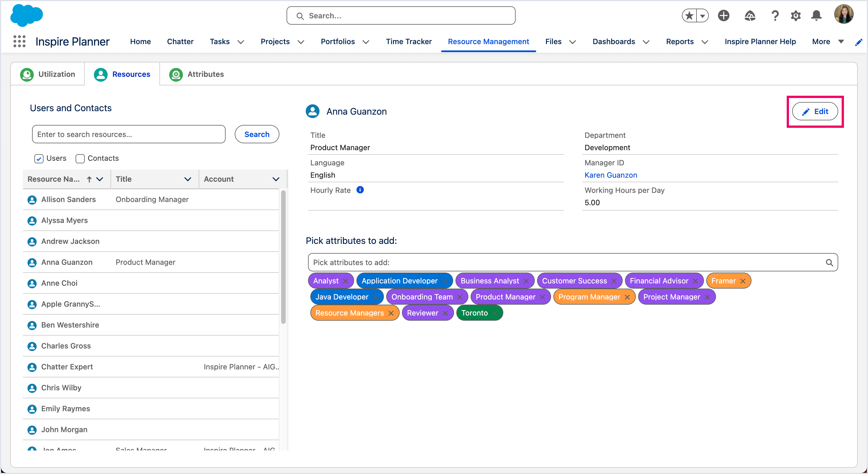The width and height of the screenshot is (868, 474).
Task: Remove the Analyst attribute pill
Action: [345, 281]
